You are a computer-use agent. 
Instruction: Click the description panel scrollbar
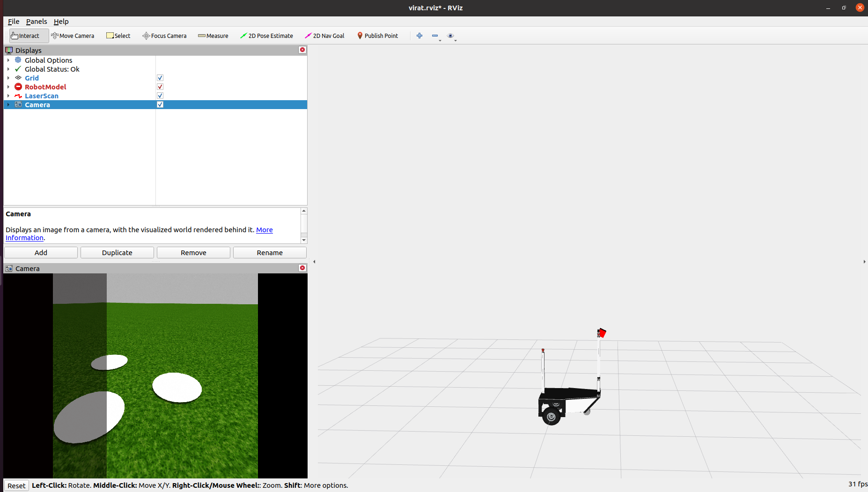pos(304,226)
